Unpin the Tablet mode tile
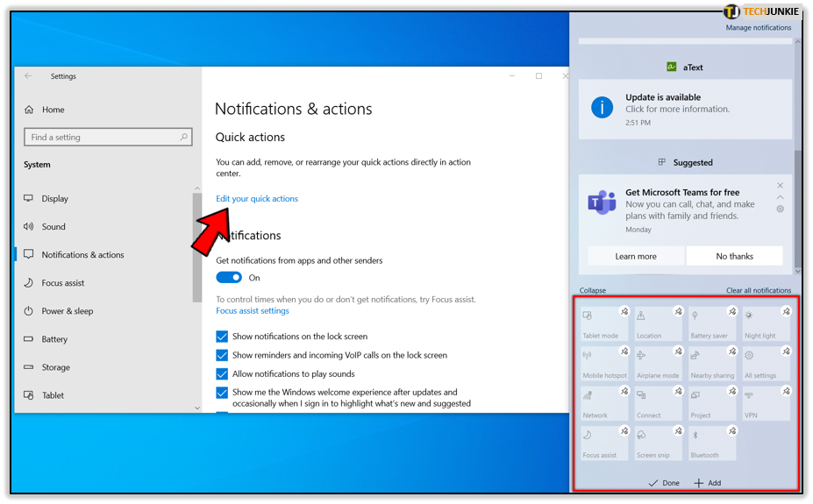This screenshot has width=813, height=504. [624, 311]
